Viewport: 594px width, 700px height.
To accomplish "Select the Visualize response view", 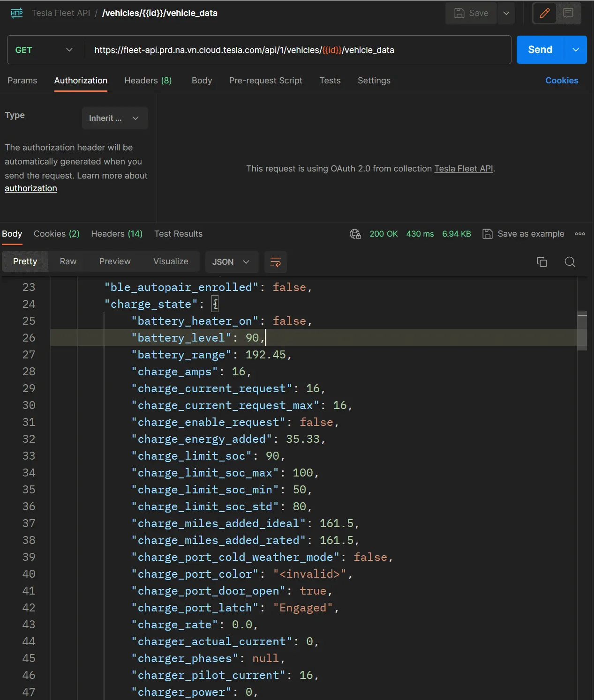I will [x=171, y=261].
